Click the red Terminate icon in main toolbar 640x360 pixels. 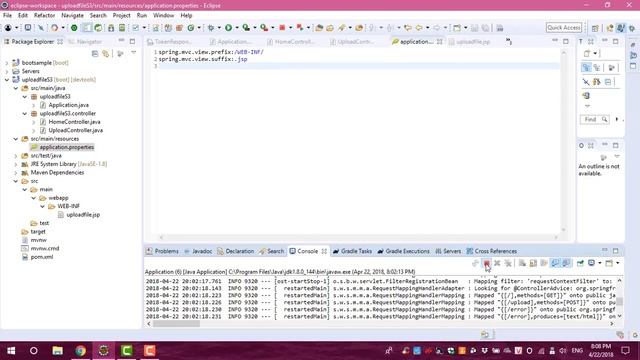tap(282, 28)
